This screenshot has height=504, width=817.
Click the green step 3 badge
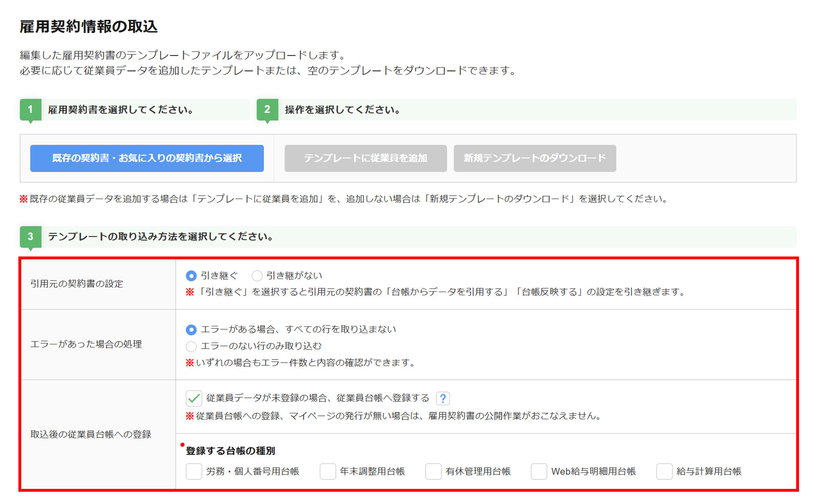[x=30, y=236]
